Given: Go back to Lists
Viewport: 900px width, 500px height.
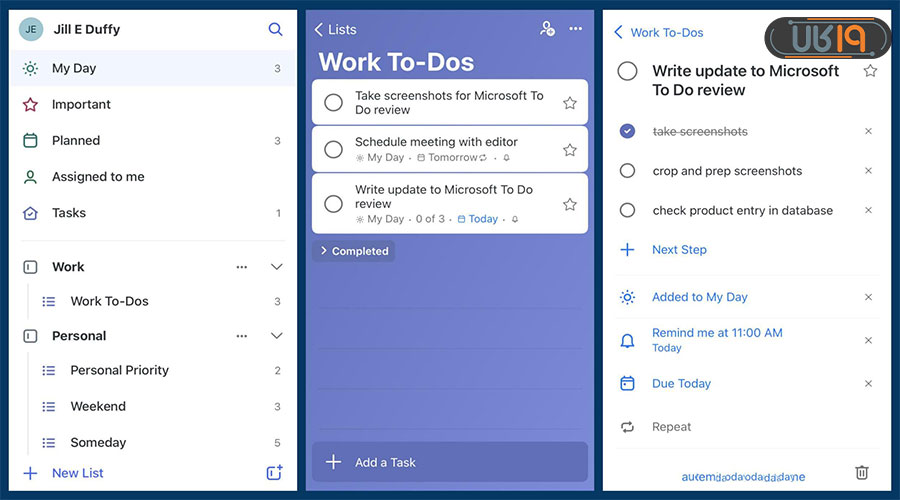Looking at the screenshot, I should tap(335, 30).
